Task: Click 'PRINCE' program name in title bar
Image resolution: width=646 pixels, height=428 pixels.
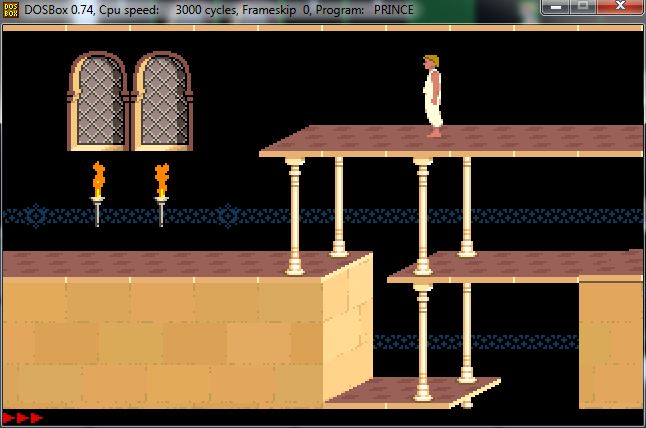Action: [393, 10]
